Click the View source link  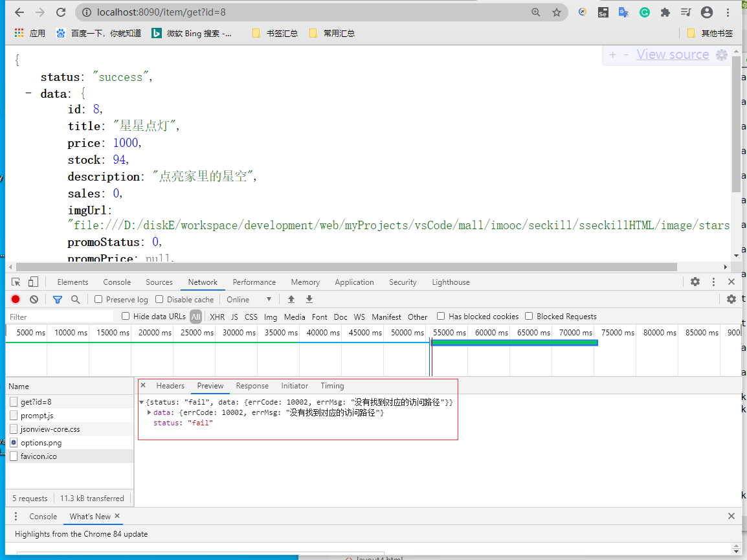coord(673,55)
